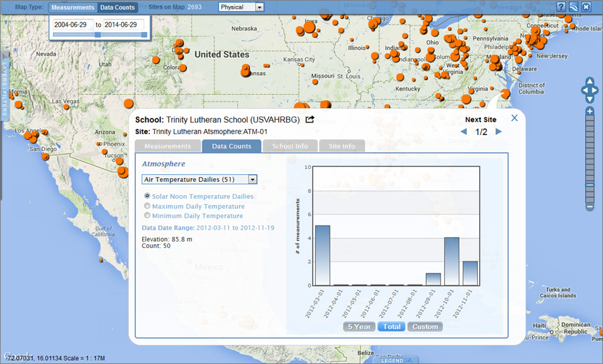
Task: Pan the map right with the arrow control
Action: pyautogui.click(x=595, y=90)
